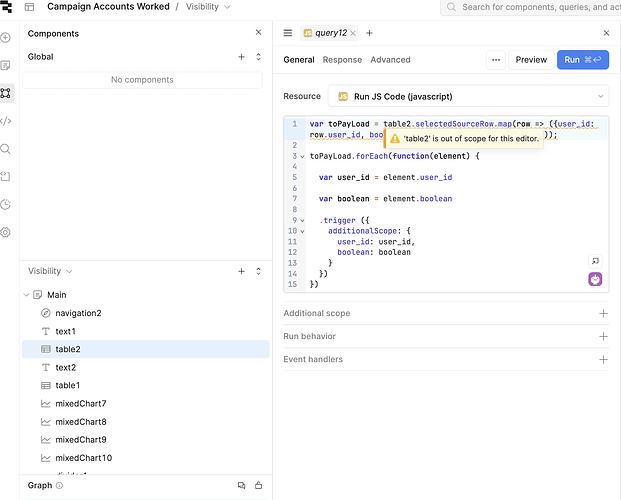Open the Retool logo home menu

pyautogui.click(x=6, y=6)
